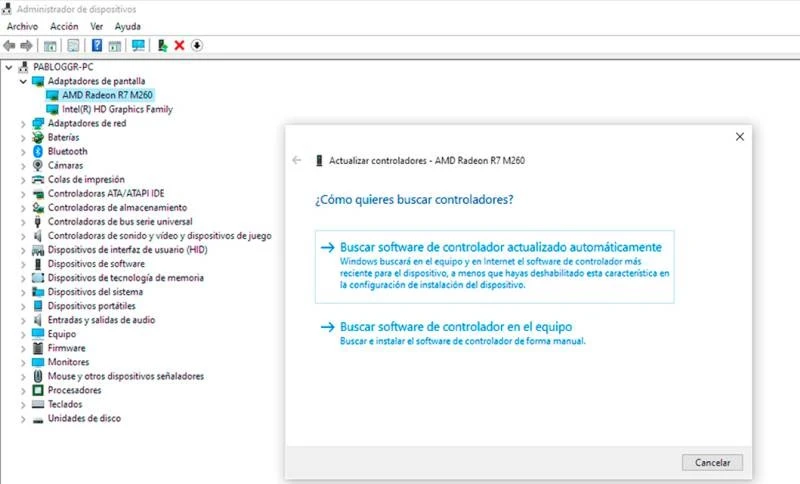Open the Ayuda menu
The image size is (800, 484).
pos(128,26)
